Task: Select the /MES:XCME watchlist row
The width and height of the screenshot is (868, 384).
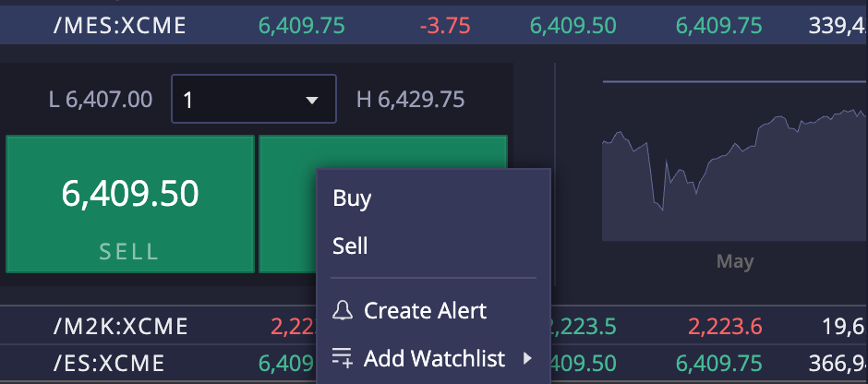Action: click(434, 26)
